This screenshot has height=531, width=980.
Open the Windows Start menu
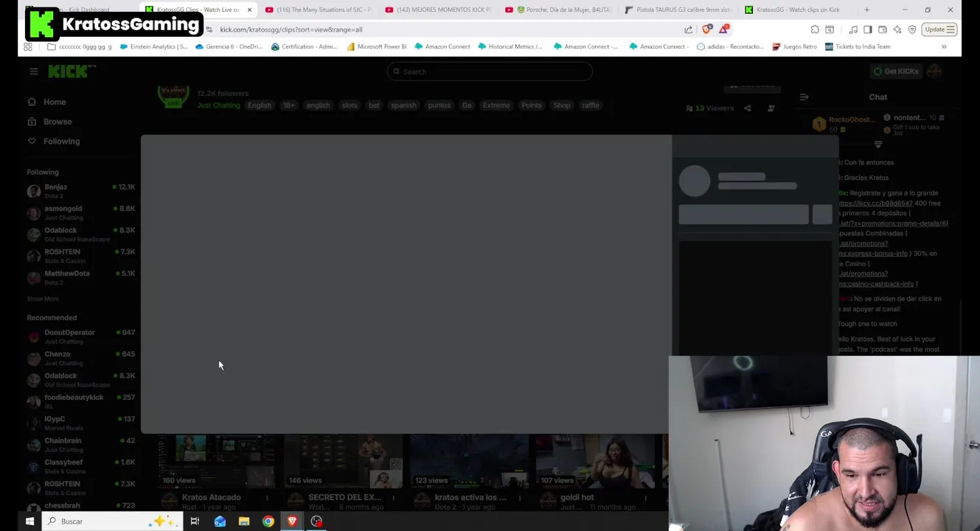point(29,521)
